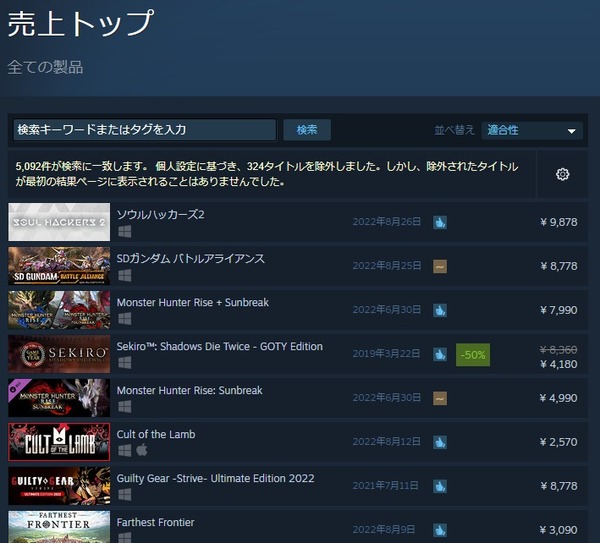600x543 pixels.
Task: Open the 適合性 sort order dropdown
Action: tap(532, 130)
